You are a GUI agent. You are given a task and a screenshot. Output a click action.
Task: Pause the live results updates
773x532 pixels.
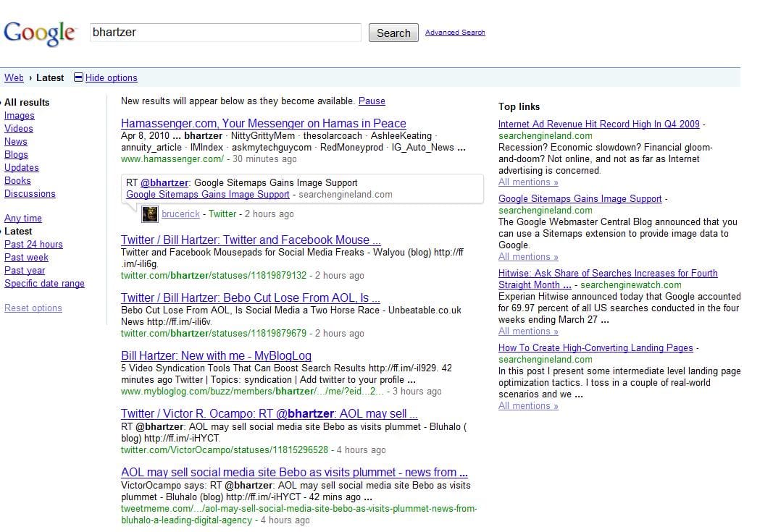pyautogui.click(x=372, y=101)
